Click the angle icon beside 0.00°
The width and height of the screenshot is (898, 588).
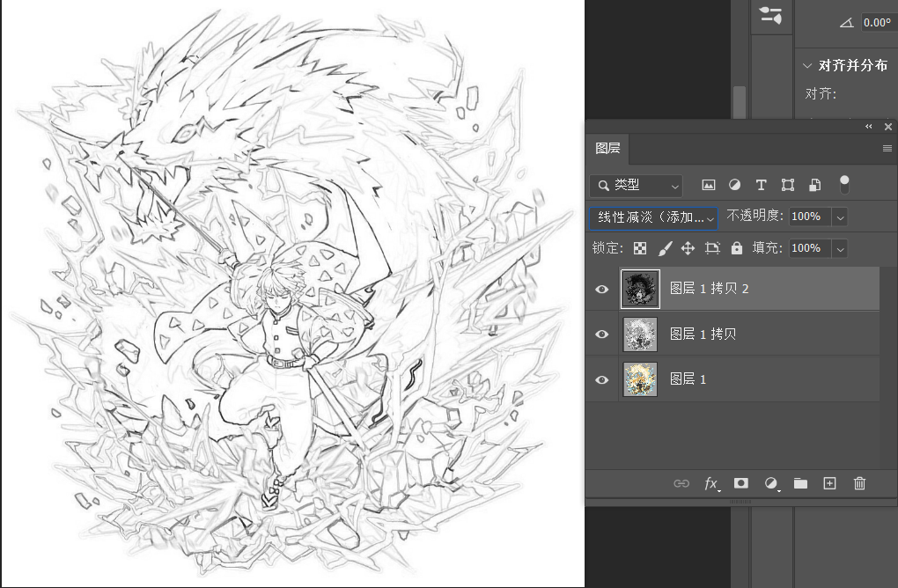[847, 23]
